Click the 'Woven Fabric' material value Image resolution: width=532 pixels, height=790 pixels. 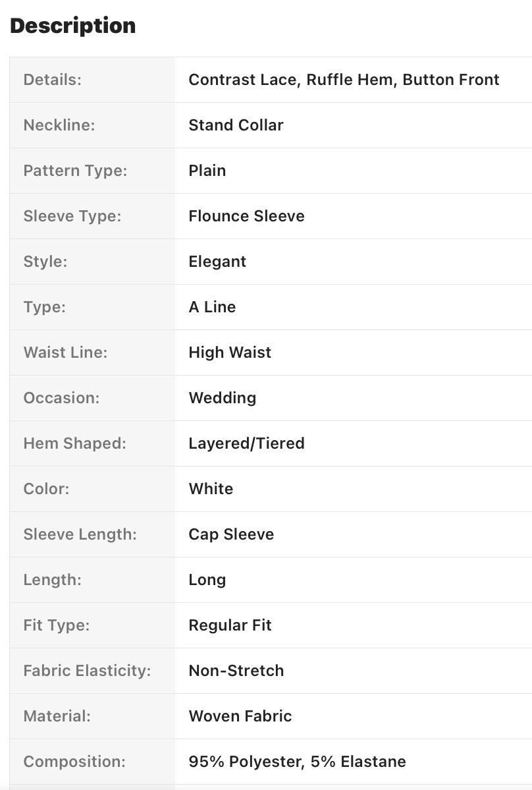pos(240,716)
